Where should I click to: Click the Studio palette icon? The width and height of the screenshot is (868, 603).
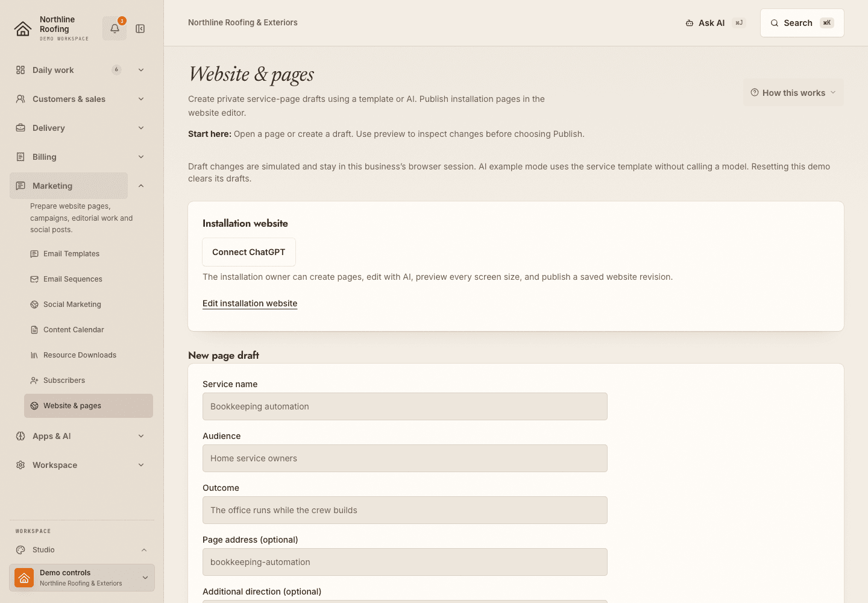pos(20,550)
